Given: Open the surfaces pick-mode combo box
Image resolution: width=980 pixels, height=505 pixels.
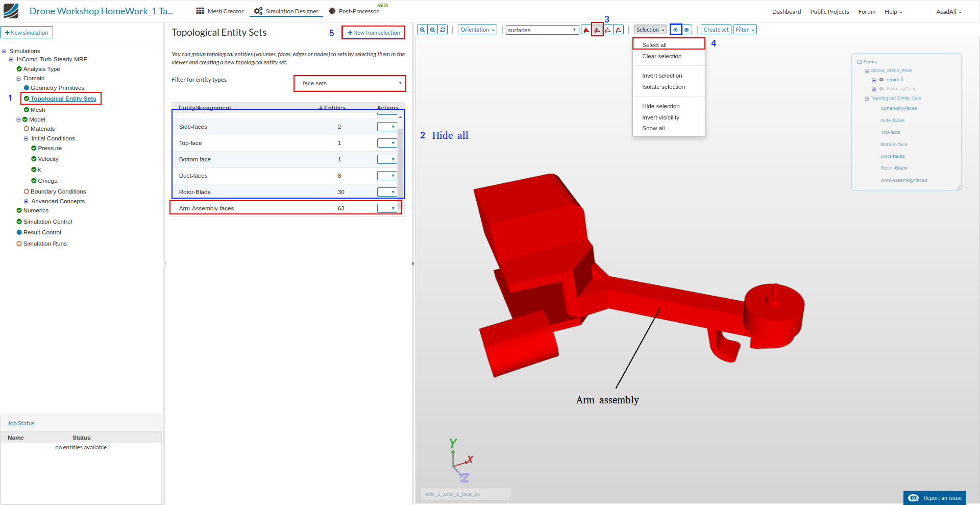Looking at the screenshot, I should (542, 30).
